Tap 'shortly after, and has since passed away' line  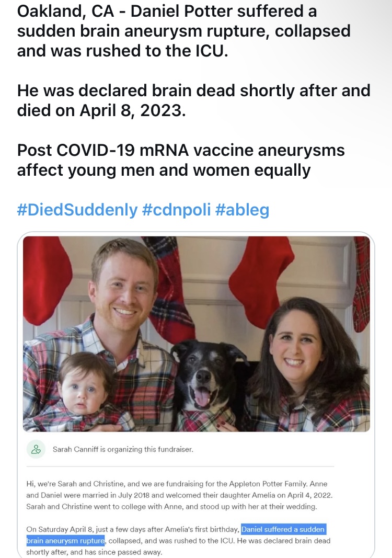coord(94,552)
